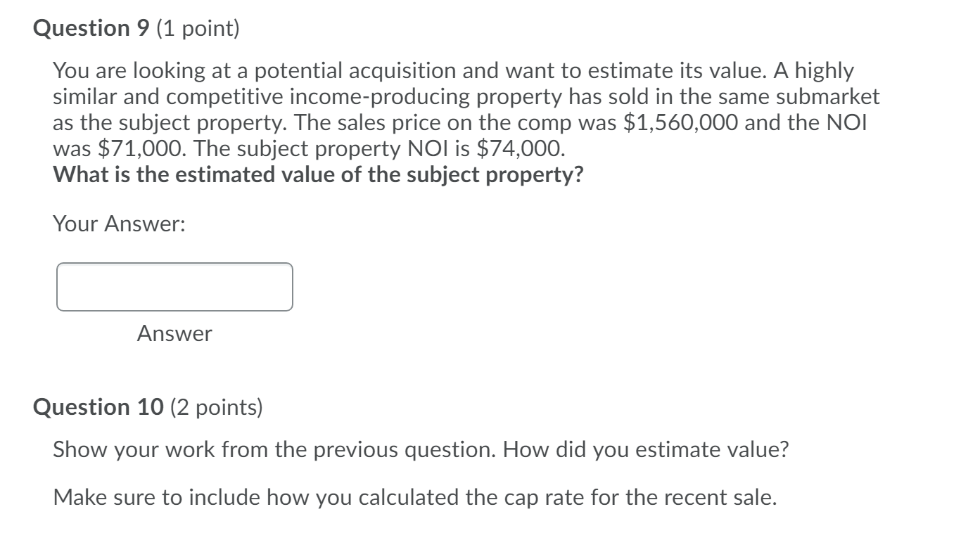Viewport: 980px width, 533px height.
Task: Click the Answer button below the text box
Action: coord(174,334)
